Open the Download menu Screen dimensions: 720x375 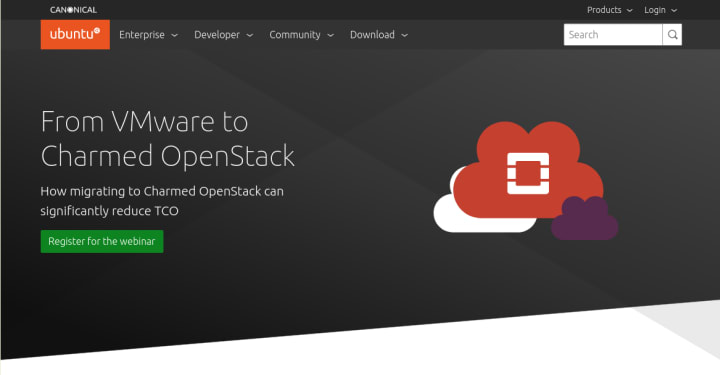[372, 35]
